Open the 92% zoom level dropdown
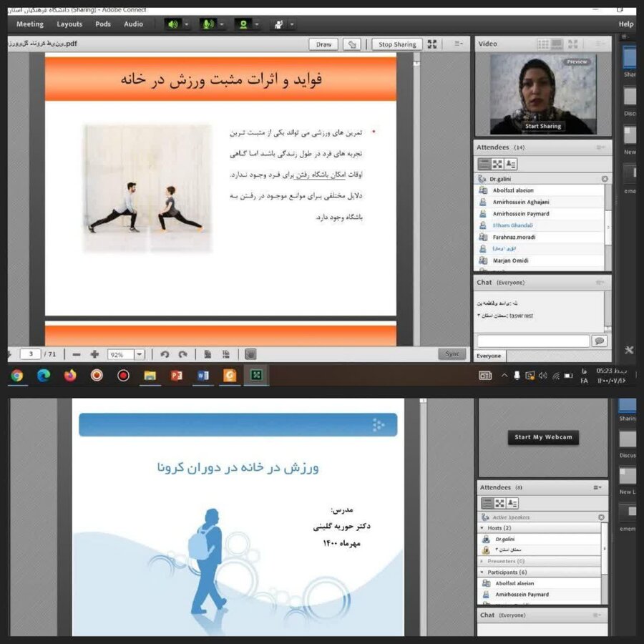The width and height of the screenshot is (644, 644). coord(139,354)
